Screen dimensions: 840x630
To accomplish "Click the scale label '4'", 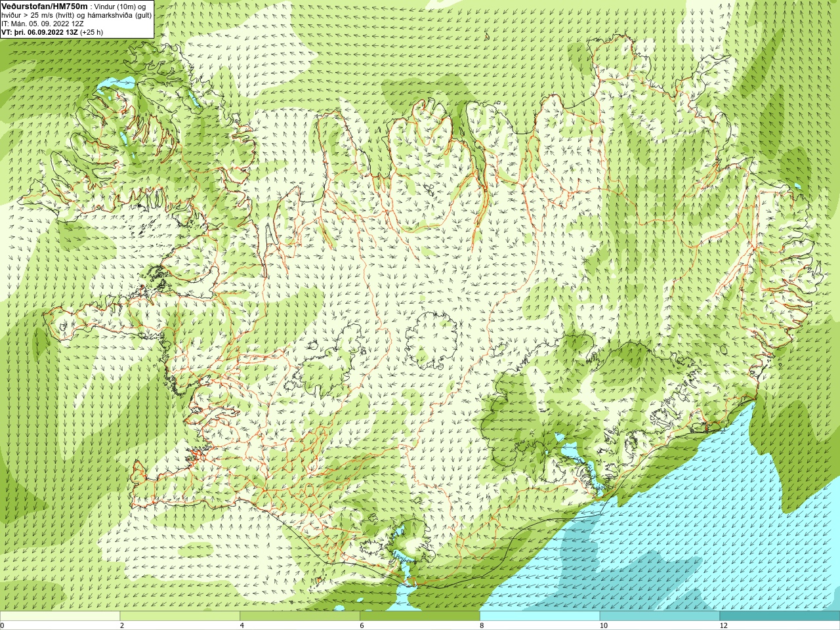I will (242, 626).
